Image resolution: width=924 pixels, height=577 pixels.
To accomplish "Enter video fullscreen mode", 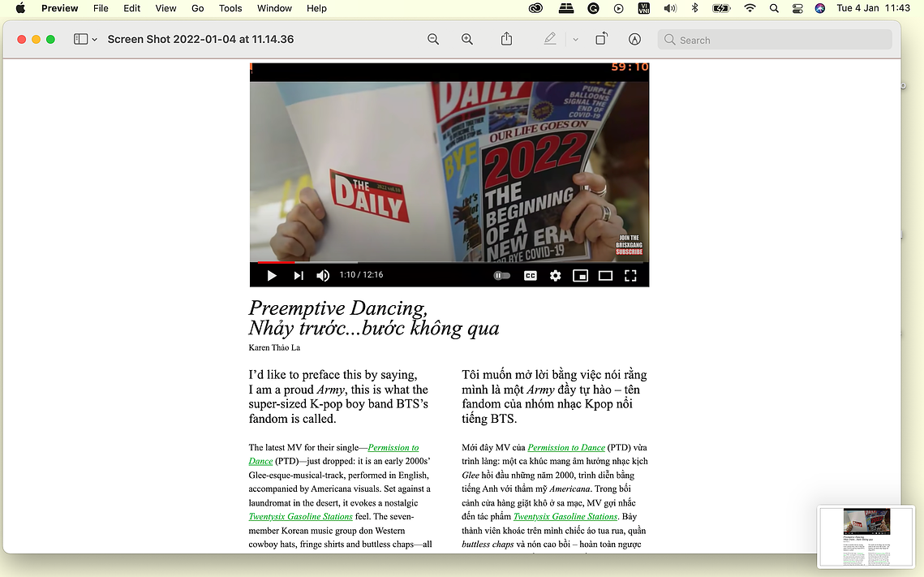I will (630, 275).
